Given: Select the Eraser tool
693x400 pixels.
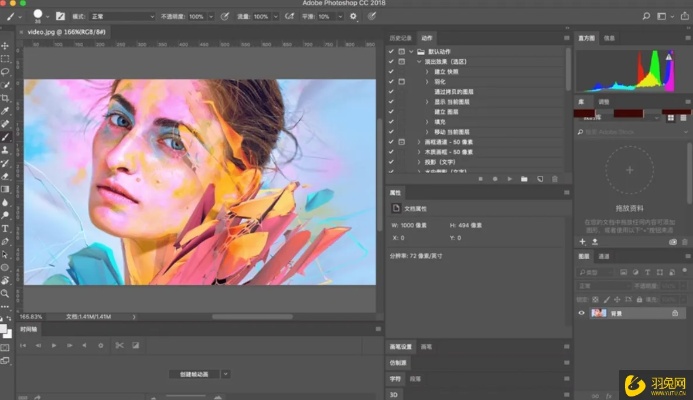Looking at the screenshot, I should pos(5,176).
